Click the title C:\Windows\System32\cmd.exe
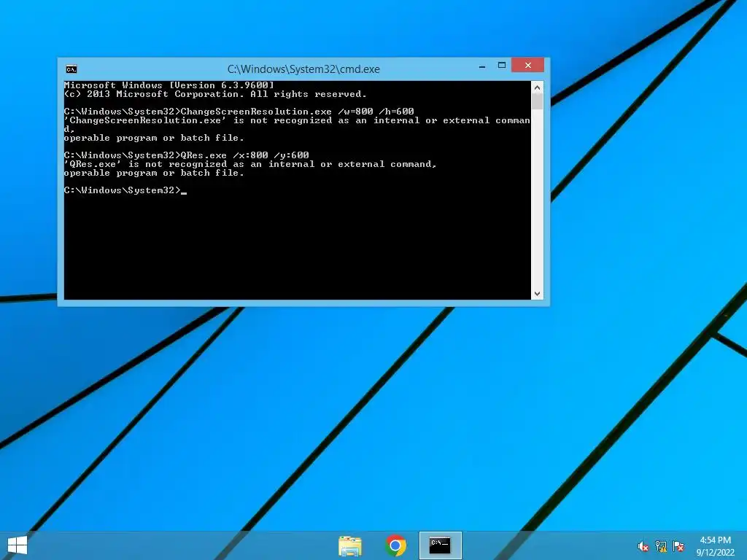747x560 pixels. pos(303,69)
